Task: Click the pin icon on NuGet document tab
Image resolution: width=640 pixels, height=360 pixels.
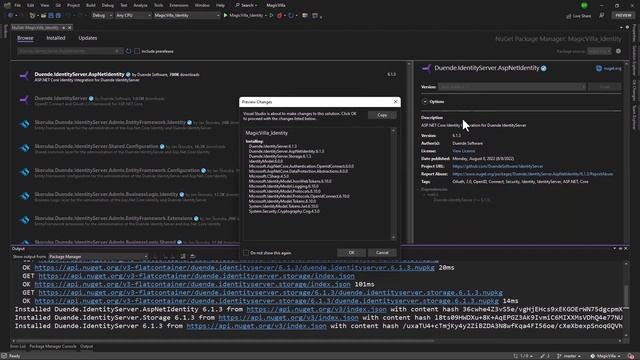Action: (64, 28)
